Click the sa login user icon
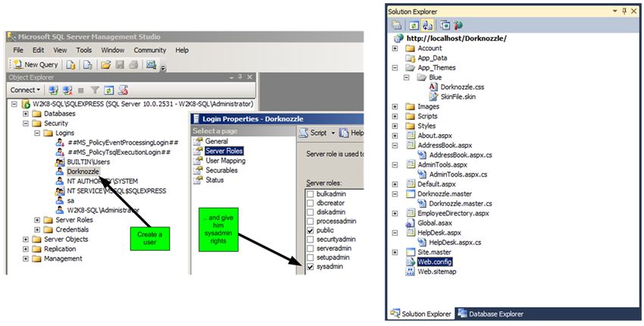The height and width of the screenshot is (326, 644). [60, 201]
